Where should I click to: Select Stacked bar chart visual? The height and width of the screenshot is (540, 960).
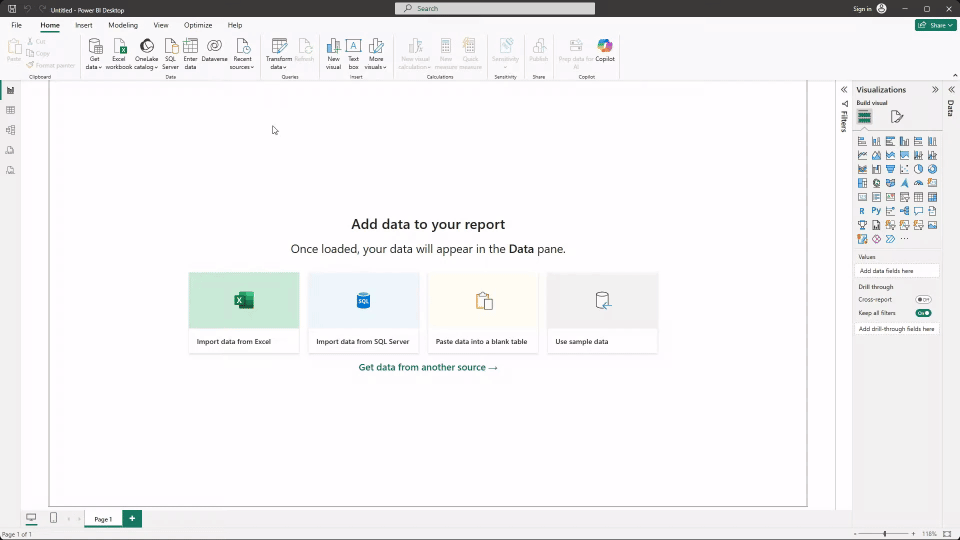point(862,141)
